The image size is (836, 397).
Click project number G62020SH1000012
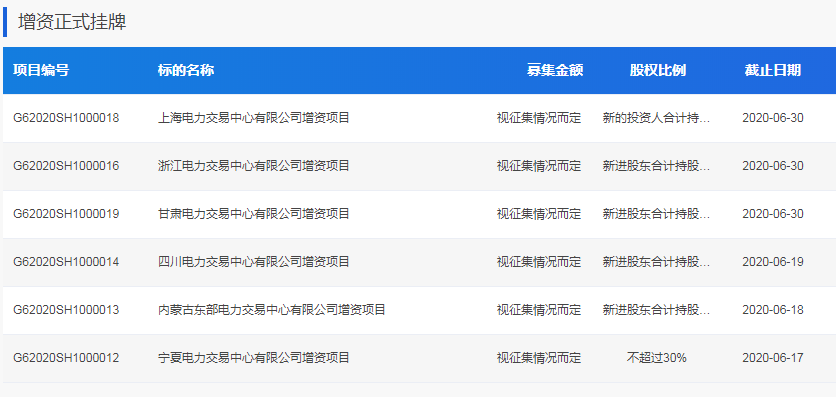point(66,358)
